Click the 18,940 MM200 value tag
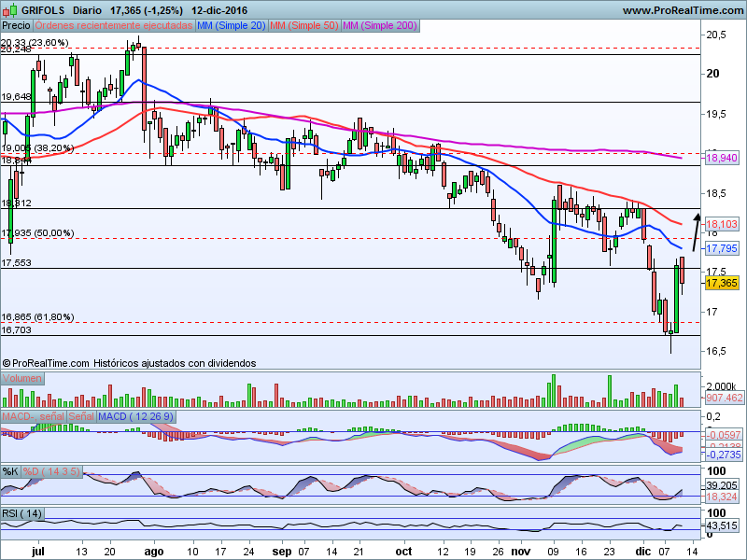747x560 pixels. coord(722,158)
